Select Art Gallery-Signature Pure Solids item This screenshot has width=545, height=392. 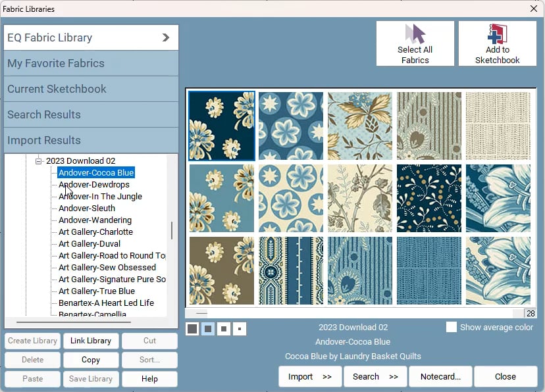(x=112, y=279)
